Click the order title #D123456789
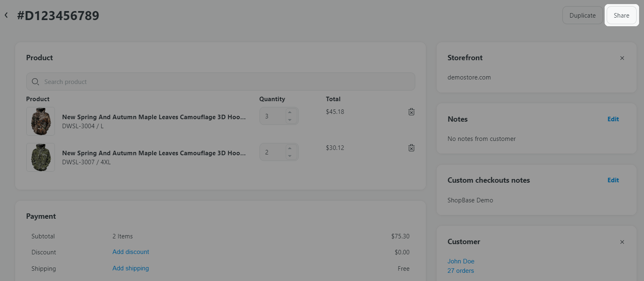This screenshot has height=281, width=644. tap(58, 16)
